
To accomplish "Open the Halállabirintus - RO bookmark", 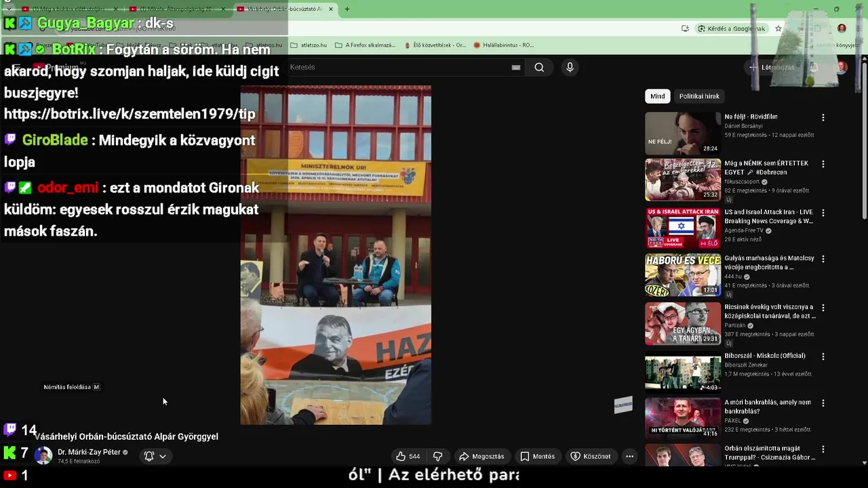I will click(504, 45).
